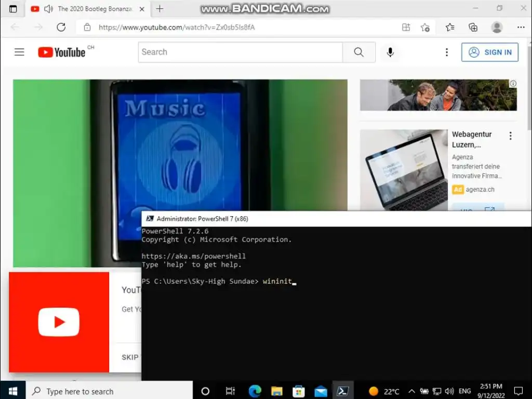Open Task View on taskbar
The height and width of the screenshot is (399, 532).
(230, 391)
